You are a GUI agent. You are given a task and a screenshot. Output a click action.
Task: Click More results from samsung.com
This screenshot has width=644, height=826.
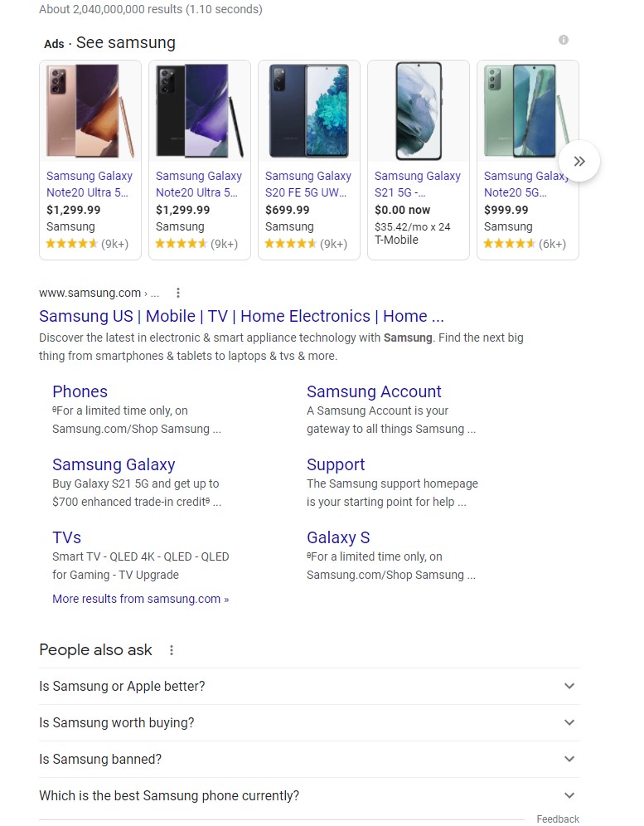click(x=140, y=599)
